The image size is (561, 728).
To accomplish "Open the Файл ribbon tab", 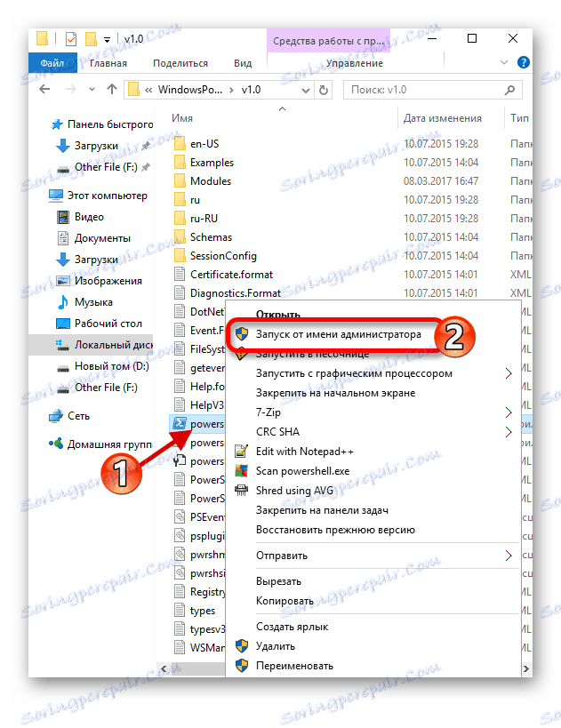I will click(52, 63).
